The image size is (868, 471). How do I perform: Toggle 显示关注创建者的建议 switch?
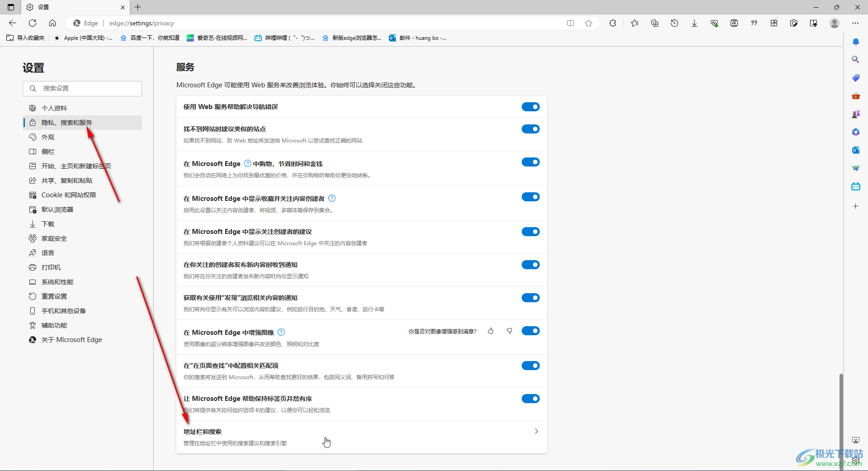click(530, 232)
